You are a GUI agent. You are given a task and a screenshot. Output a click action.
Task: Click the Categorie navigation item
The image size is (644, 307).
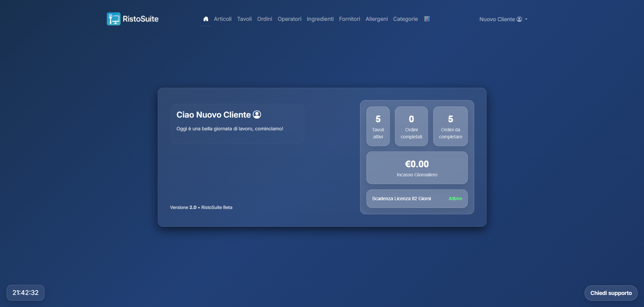(405, 19)
